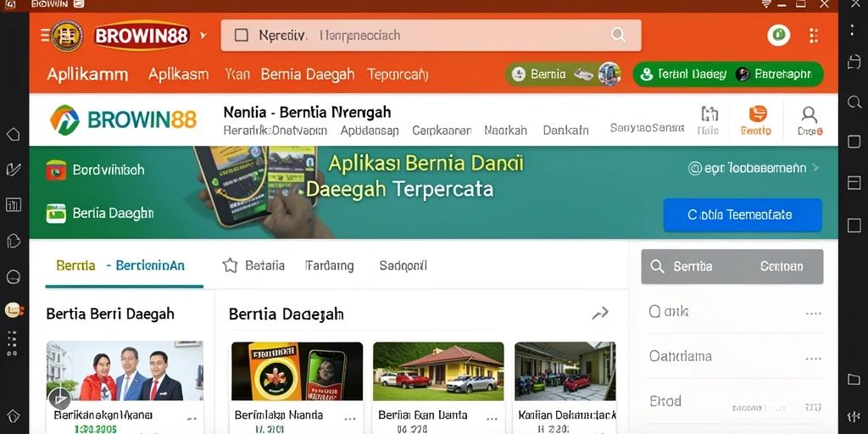Open the more menu on Berimlakn Nianda card
Screen dimensions: 868x434
(350, 419)
